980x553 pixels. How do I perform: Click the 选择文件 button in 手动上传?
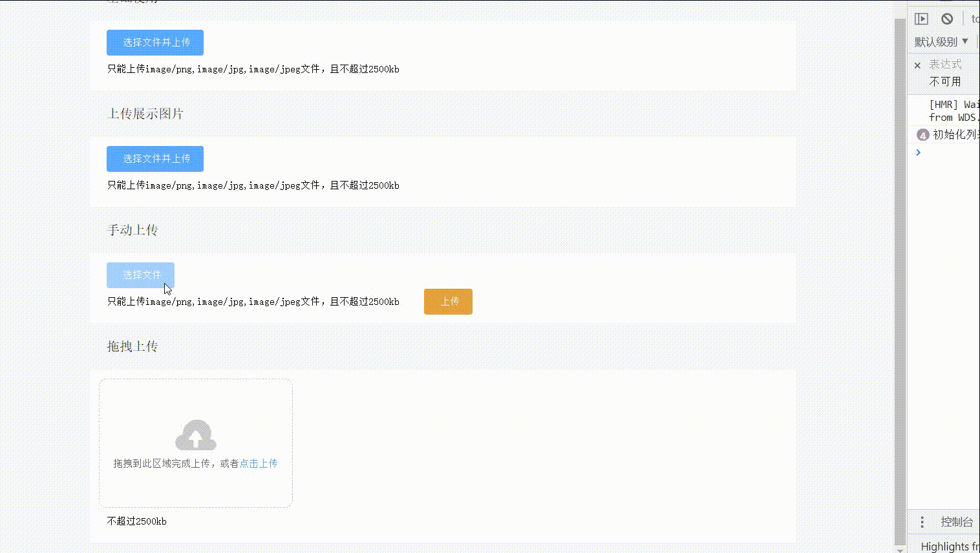tap(140, 275)
